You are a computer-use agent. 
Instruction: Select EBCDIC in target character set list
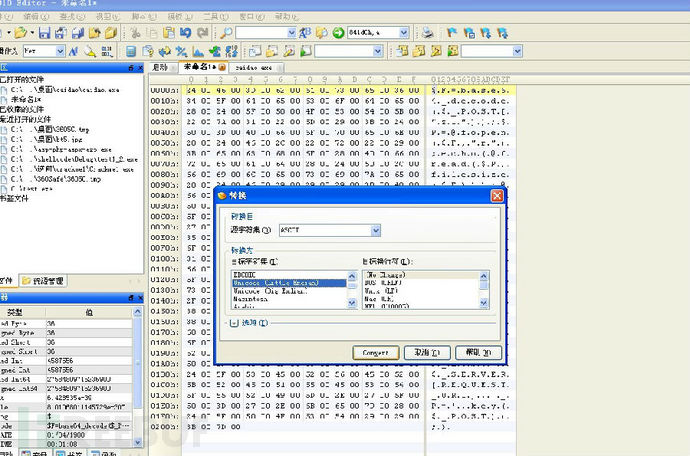(x=245, y=274)
